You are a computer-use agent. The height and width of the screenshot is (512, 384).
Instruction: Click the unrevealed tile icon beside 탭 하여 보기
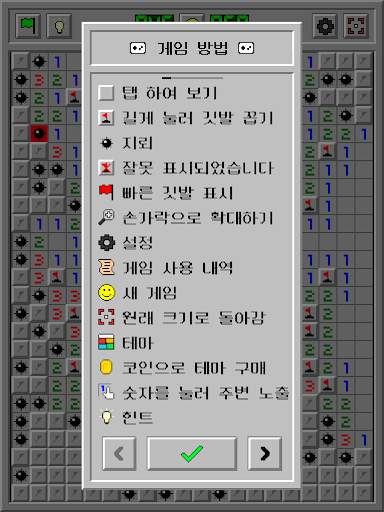click(x=106, y=93)
